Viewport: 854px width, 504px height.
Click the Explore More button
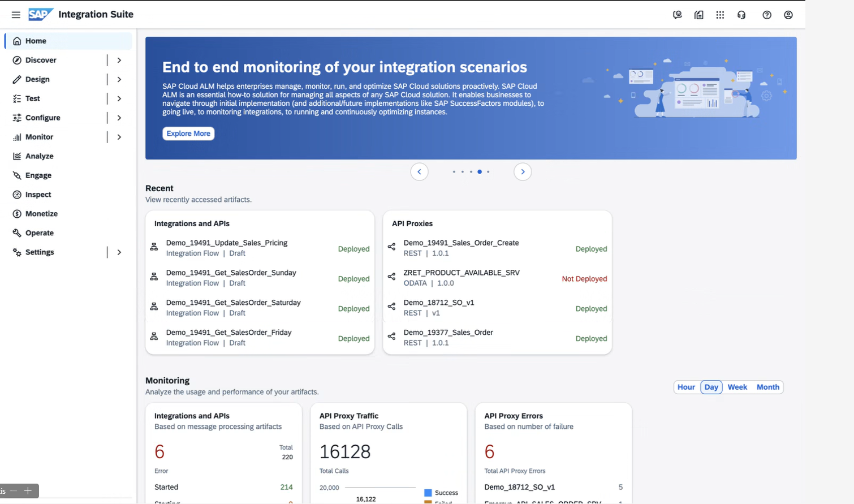coord(188,133)
